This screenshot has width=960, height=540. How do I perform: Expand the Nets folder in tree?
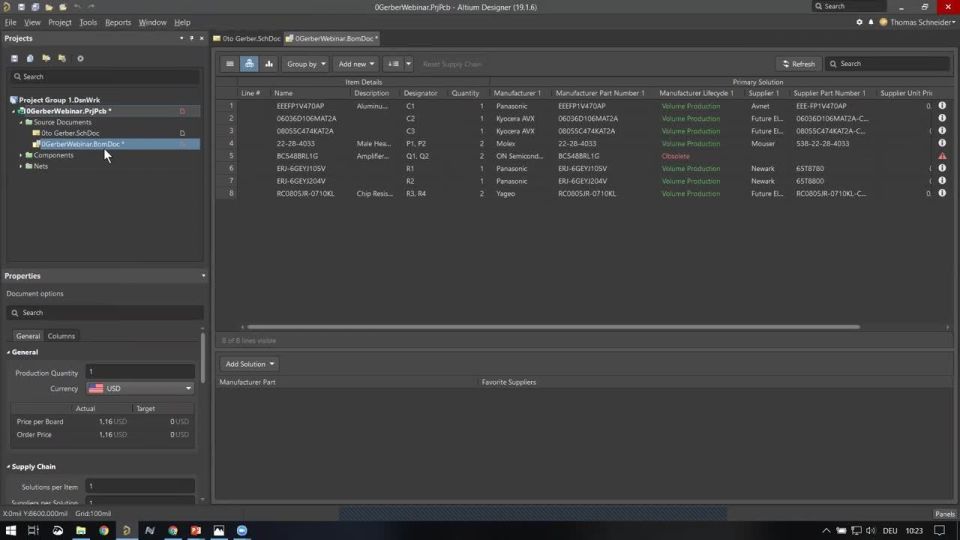coord(21,167)
